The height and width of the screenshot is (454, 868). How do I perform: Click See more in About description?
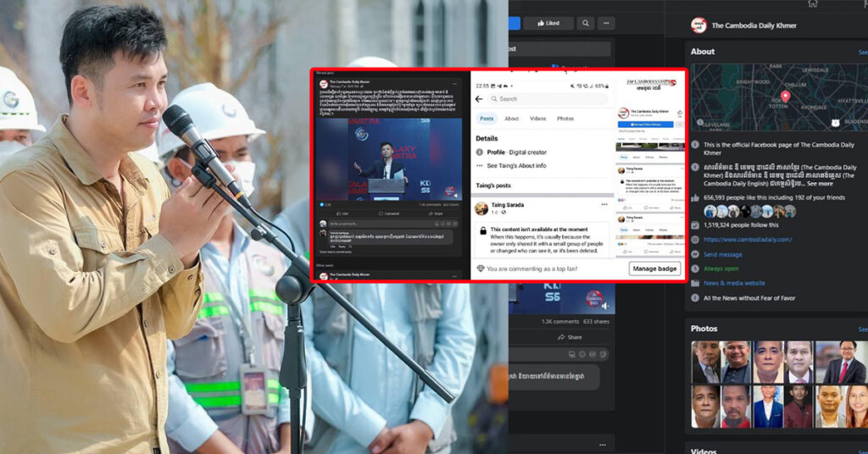click(x=820, y=184)
